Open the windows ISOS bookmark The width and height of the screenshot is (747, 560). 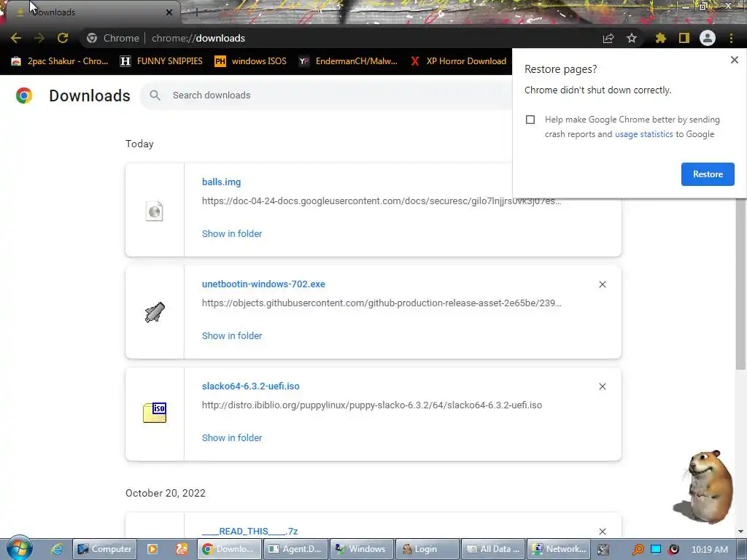[250, 61]
